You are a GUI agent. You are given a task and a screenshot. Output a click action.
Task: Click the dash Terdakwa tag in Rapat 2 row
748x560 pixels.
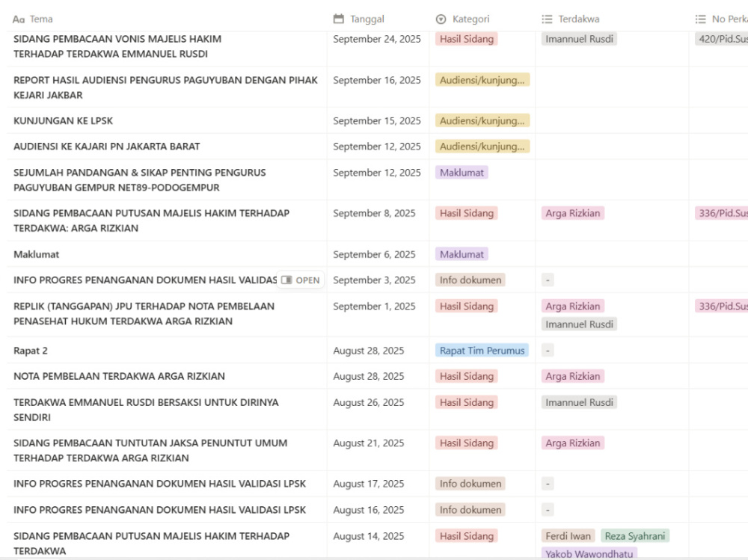[x=548, y=351]
